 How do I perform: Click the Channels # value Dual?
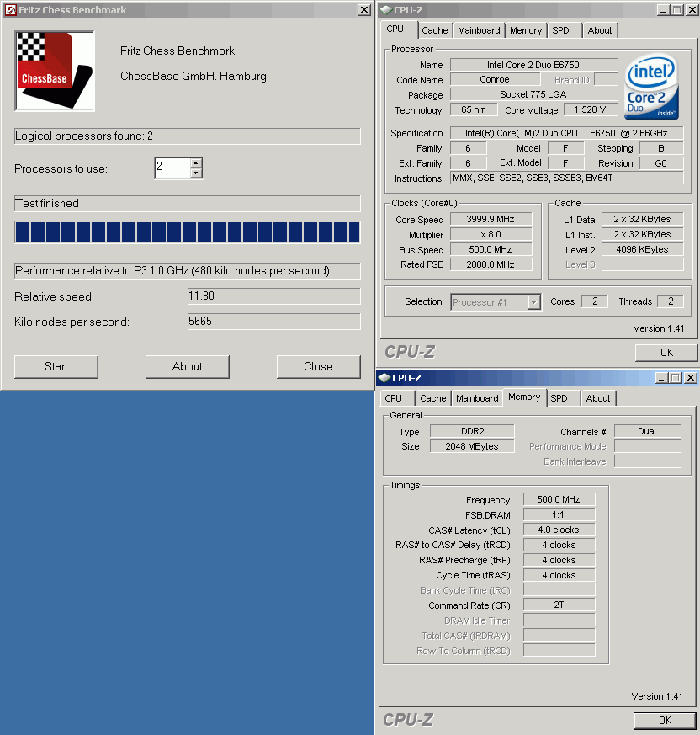click(648, 431)
